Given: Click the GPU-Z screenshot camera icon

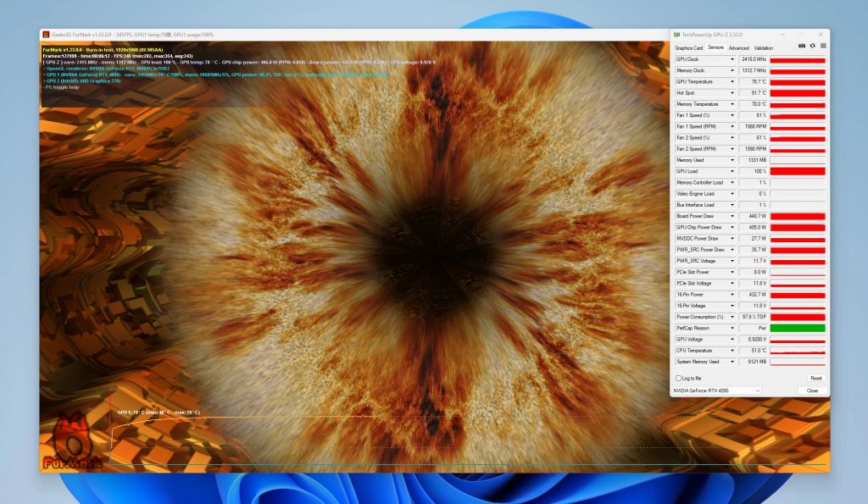Looking at the screenshot, I should point(803,47).
